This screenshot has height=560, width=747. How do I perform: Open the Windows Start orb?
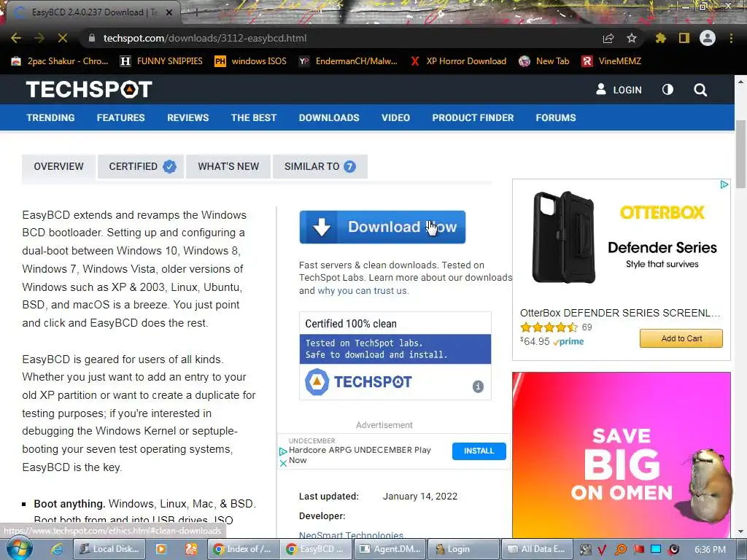click(20, 548)
